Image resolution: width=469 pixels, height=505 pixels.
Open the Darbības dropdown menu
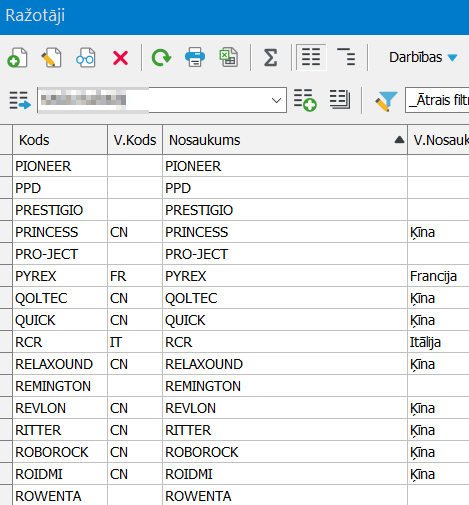(422, 57)
